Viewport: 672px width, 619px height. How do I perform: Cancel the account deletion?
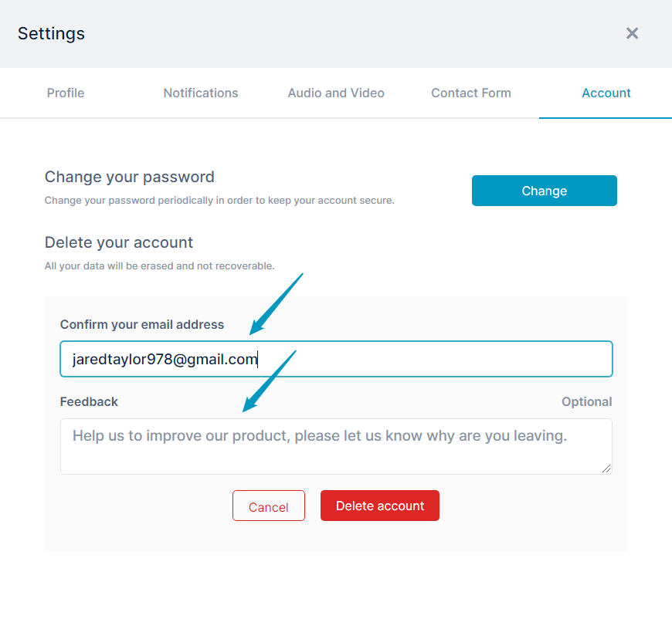(x=269, y=506)
